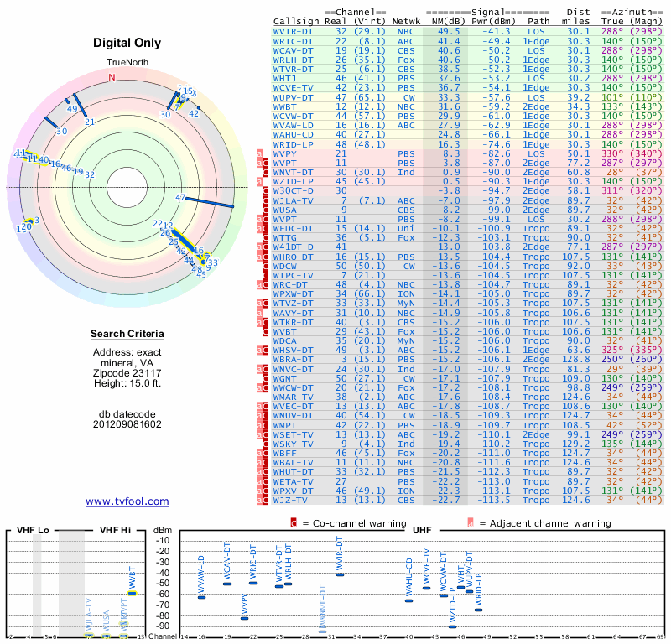This screenshot has height=644, width=671.
Task: Select the WVIR-DT callsign
Action: pyautogui.click(x=293, y=32)
